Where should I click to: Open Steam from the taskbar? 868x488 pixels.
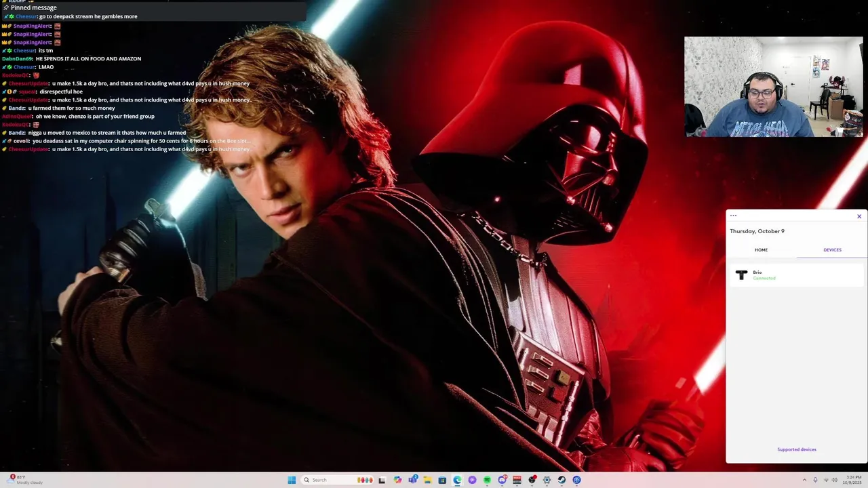(561, 480)
